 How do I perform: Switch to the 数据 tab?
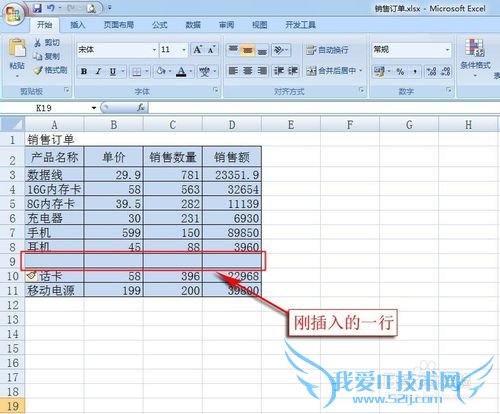pos(193,25)
